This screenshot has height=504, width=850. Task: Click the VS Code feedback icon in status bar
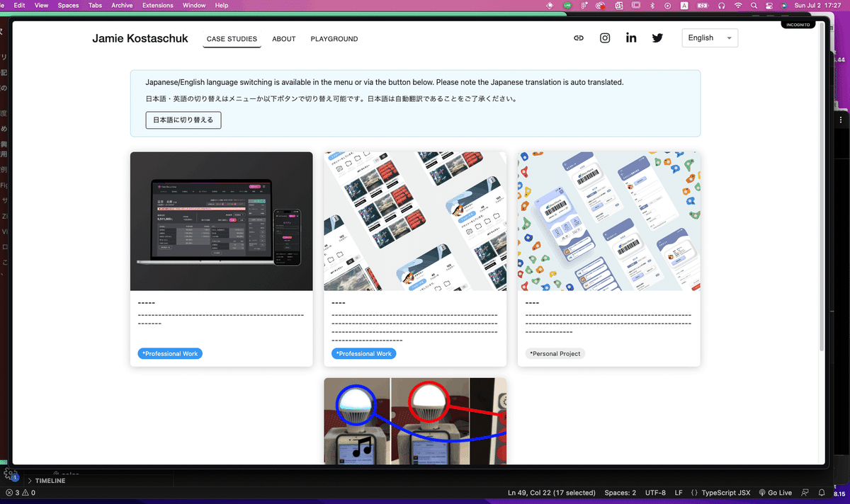(805, 493)
